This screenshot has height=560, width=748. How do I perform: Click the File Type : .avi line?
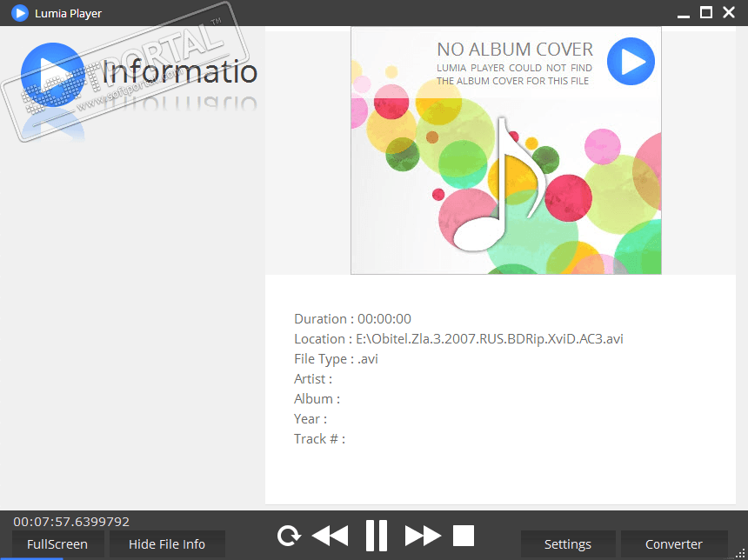[x=336, y=359]
